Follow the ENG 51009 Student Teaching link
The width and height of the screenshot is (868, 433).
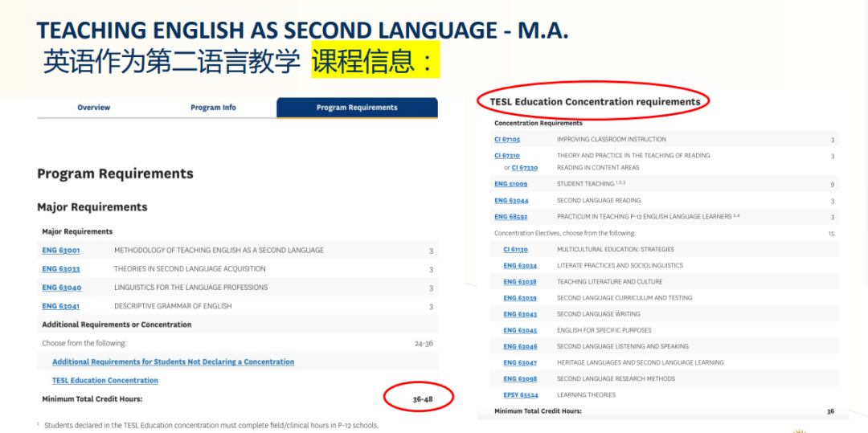[511, 184]
